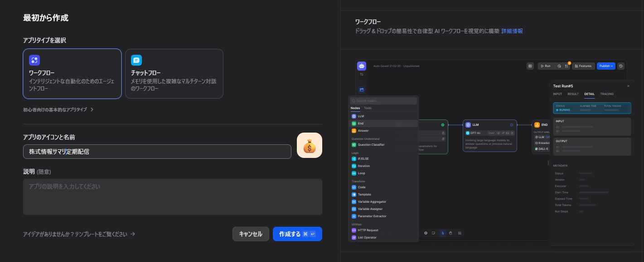Click the Search nodes field in the node picker
This screenshot has width=644, height=262.
pyautogui.click(x=383, y=100)
